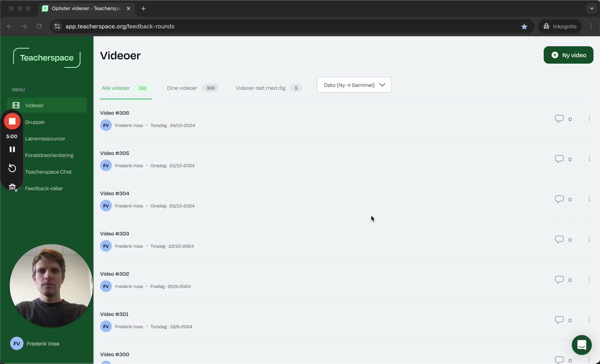This screenshot has height=364, width=600.
Task: Open three-dot menu for Video #303
Action: (589, 239)
